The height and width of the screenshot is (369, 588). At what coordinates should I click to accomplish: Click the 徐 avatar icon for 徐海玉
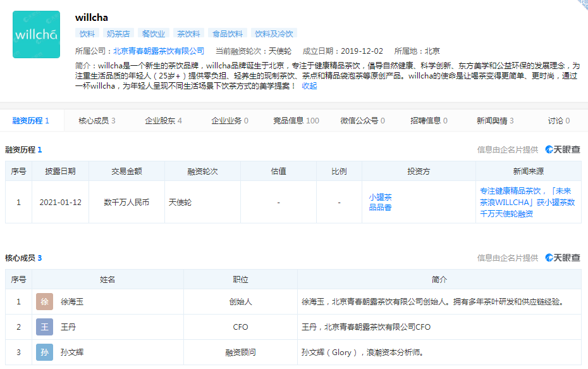click(45, 301)
